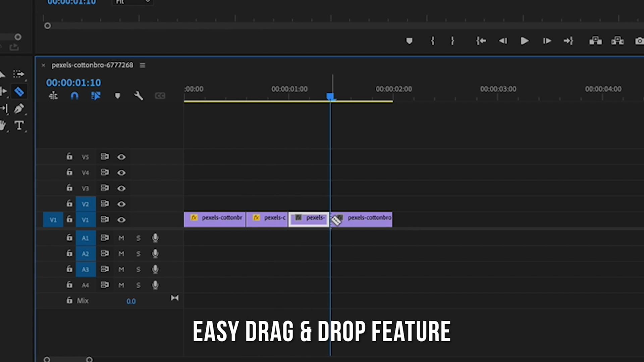Toggle A3 track targeting
Screen dimensions: 644x362
coord(86,269)
